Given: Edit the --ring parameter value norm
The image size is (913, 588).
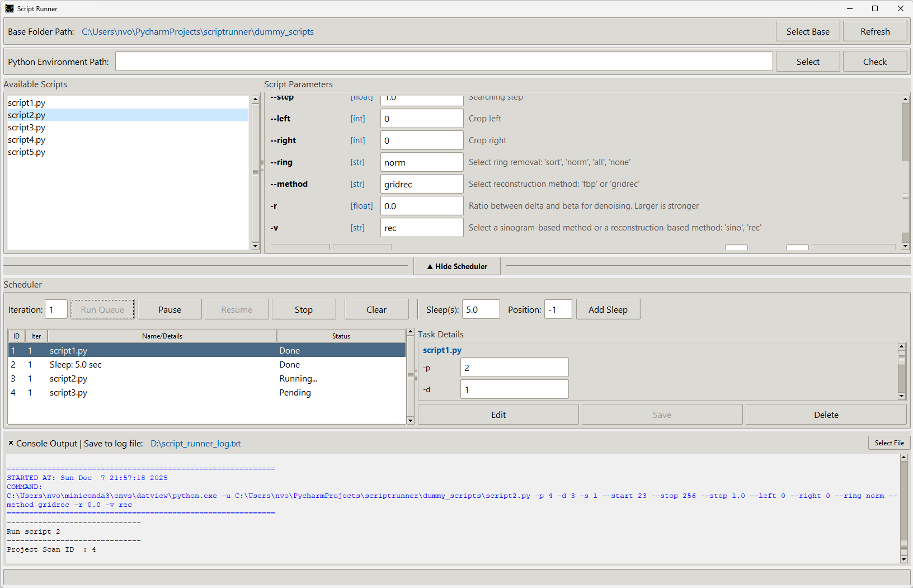Looking at the screenshot, I should tap(421, 162).
